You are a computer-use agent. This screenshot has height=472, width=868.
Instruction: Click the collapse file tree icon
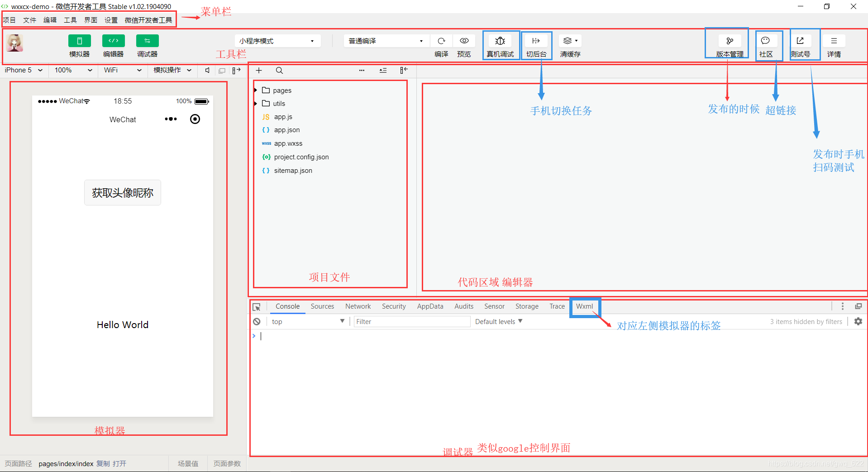[383, 70]
